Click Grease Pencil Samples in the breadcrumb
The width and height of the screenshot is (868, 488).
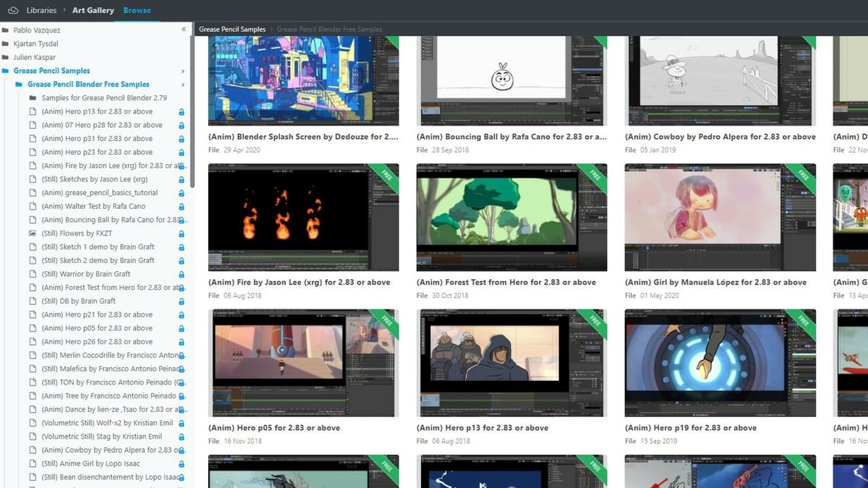(232, 30)
